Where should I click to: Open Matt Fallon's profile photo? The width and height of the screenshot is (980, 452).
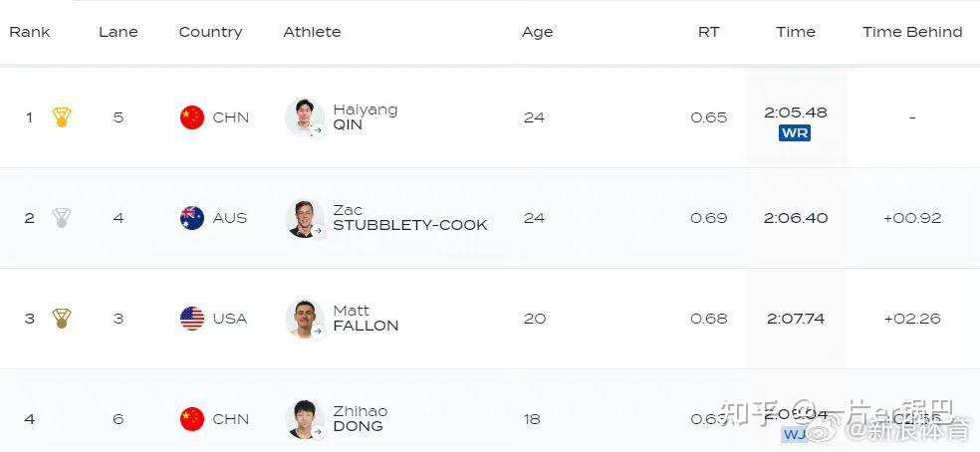point(304,319)
